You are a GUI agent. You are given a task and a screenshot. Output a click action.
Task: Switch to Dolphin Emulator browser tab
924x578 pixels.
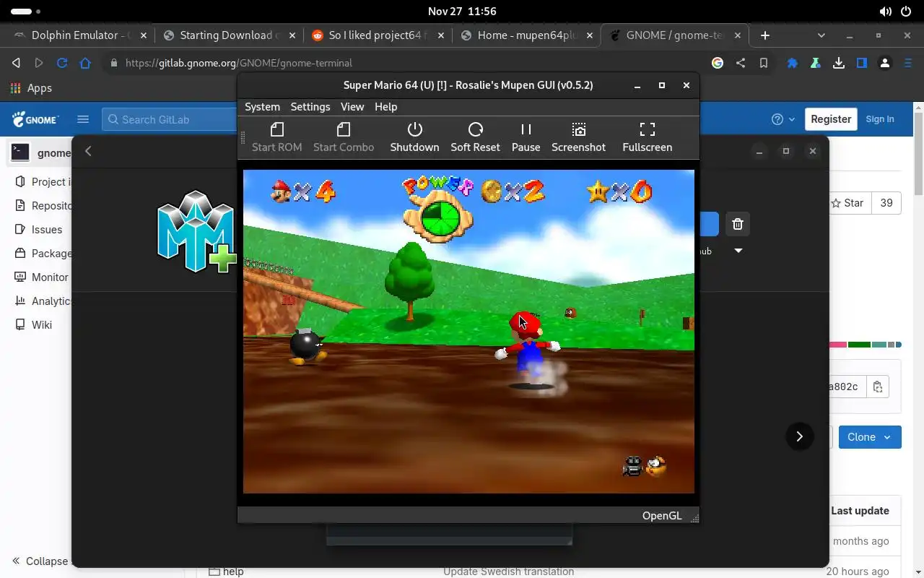[80, 35]
